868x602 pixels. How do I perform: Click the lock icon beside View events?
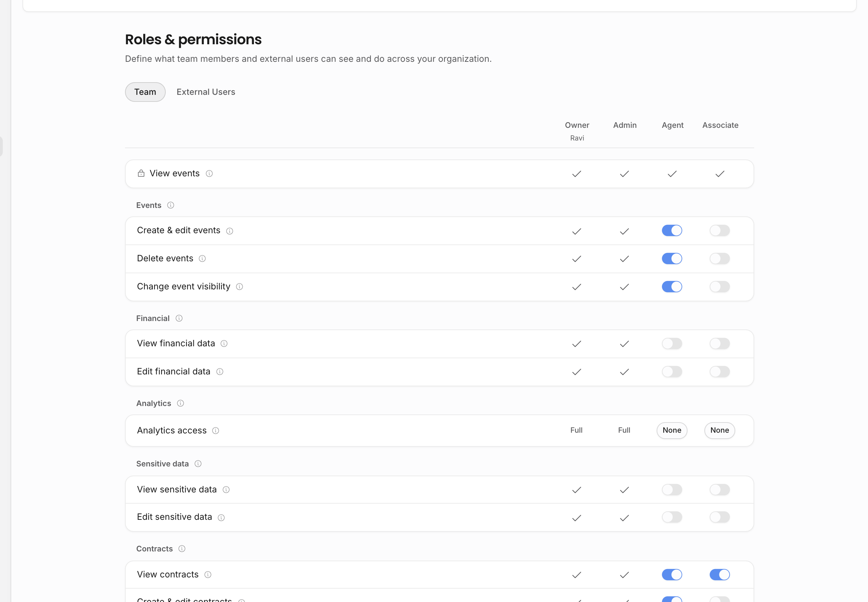(x=141, y=174)
